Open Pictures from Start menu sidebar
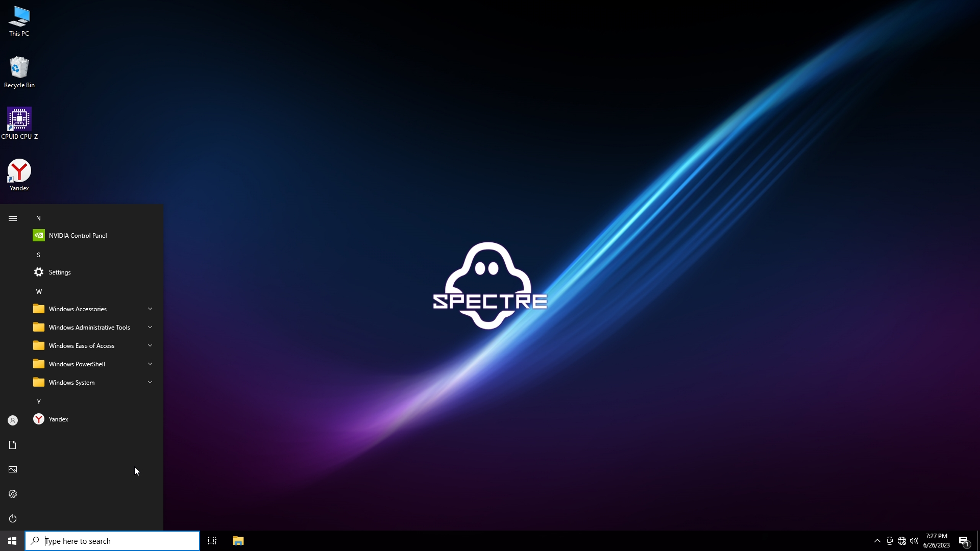Image resolution: width=980 pixels, height=551 pixels. coord(13,469)
